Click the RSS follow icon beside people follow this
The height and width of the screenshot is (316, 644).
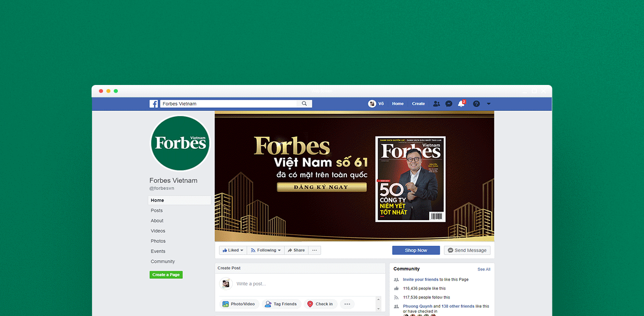point(396,297)
